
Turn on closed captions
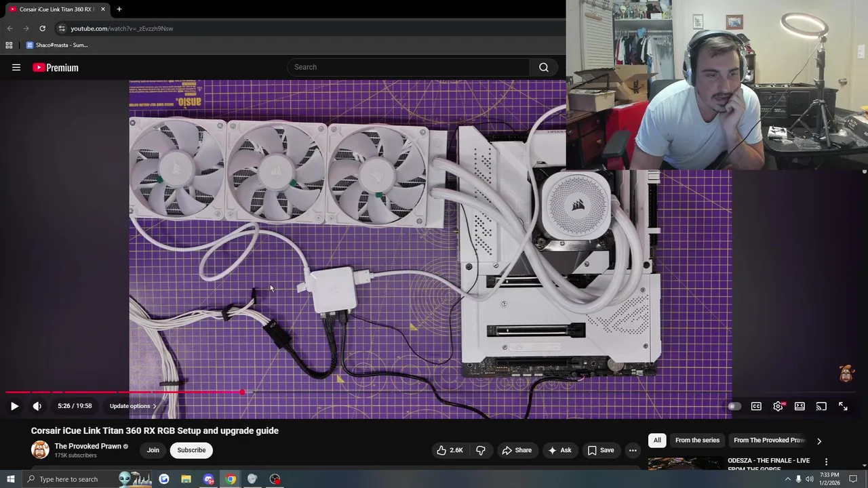click(x=756, y=406)
